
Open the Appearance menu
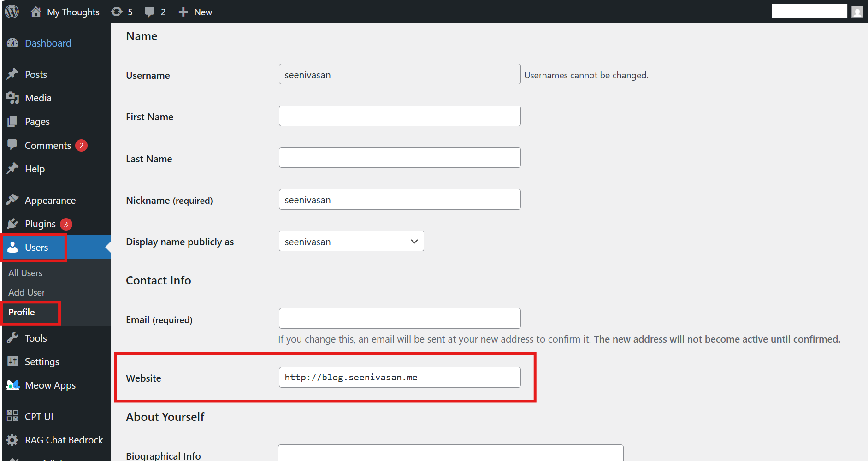pos(50,200)
